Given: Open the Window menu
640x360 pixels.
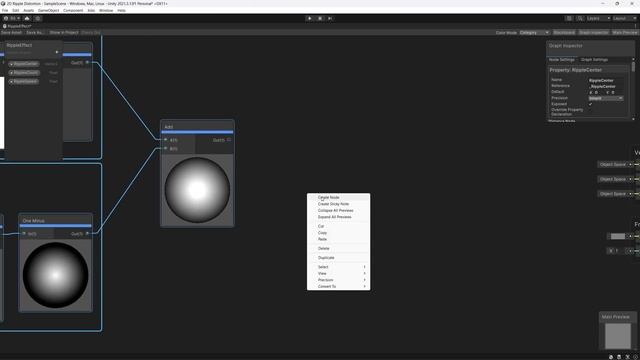Looking at the screenshot, I should 106,10.
